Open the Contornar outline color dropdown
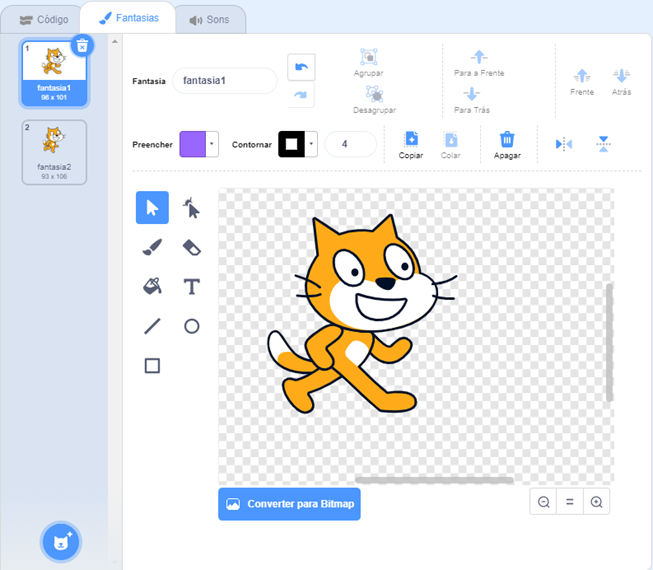Viewport: 653px width, 570px height. (312, 144)
